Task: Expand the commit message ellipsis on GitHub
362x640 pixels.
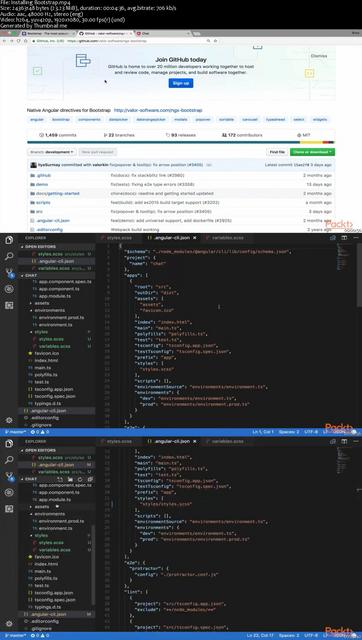Action: click(x=209, y=165)
